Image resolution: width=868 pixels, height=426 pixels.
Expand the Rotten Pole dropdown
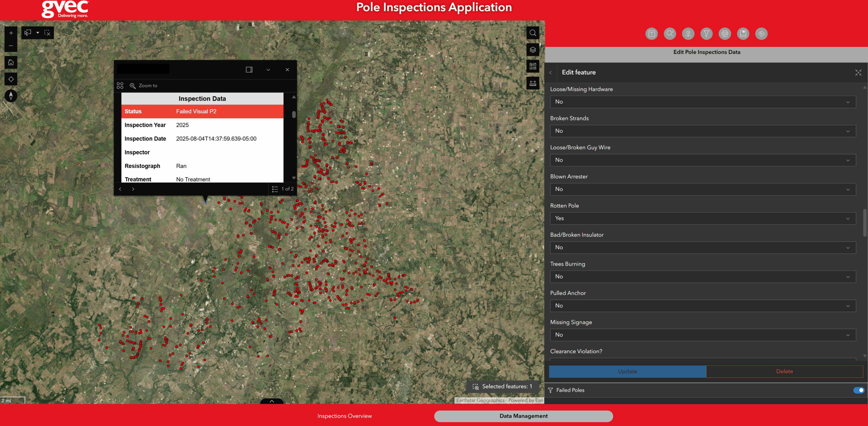pos(703,218)
